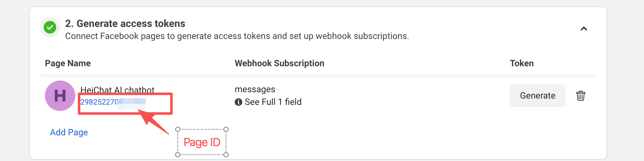
Task: Click top-left handle of Page ID box
Action: click(x=178, y=129)
